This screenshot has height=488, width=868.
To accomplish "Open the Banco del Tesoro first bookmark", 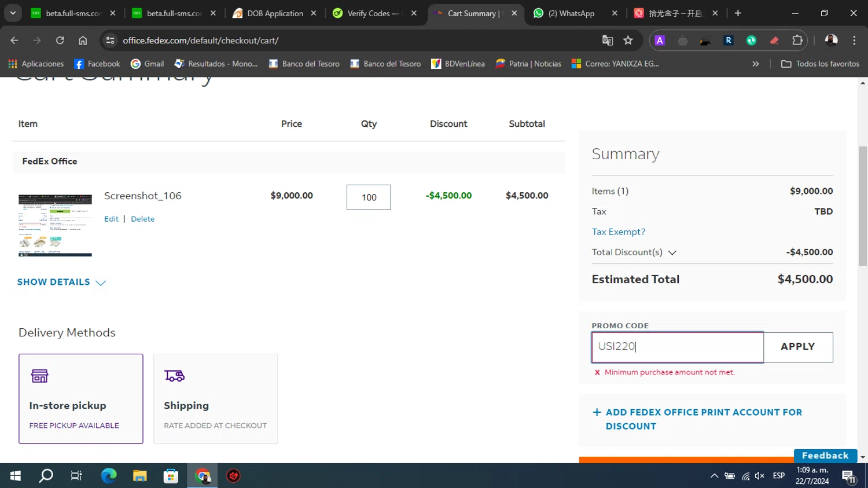I will pos(304,64).
